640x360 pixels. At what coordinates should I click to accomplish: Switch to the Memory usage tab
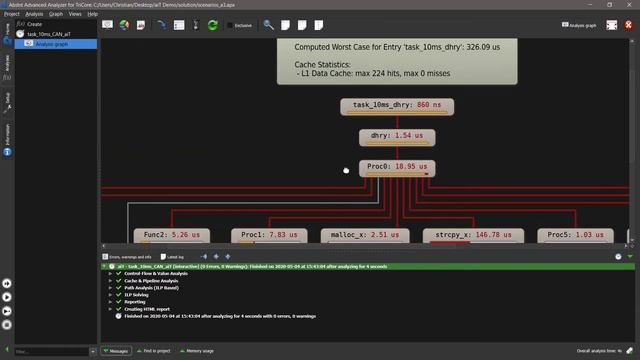point(197,351)
